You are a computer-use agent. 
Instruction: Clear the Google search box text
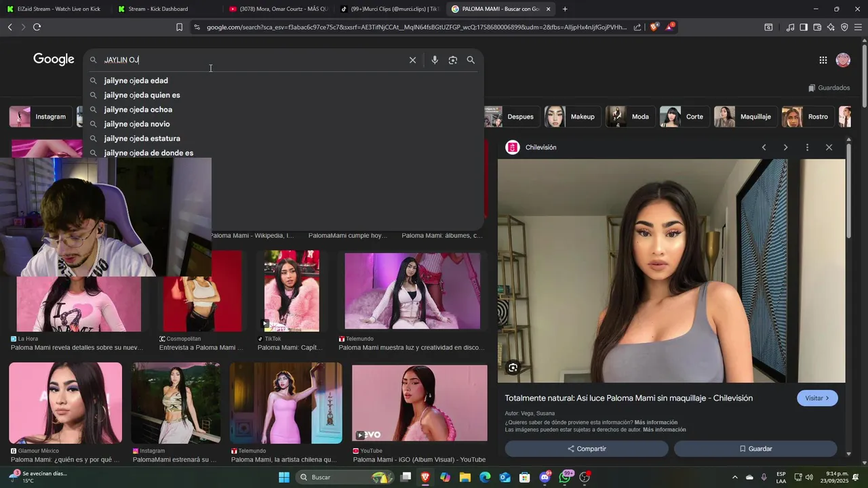[412, 60]
